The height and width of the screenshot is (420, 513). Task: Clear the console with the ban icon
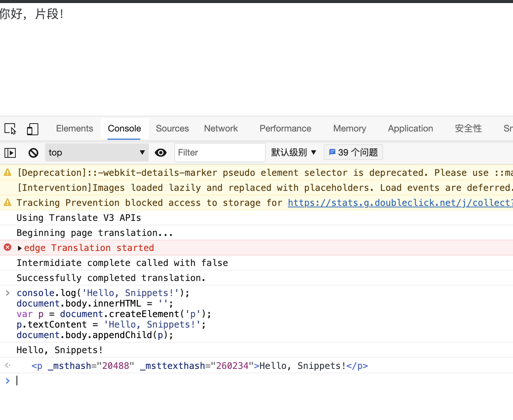(x=33, y=153)
